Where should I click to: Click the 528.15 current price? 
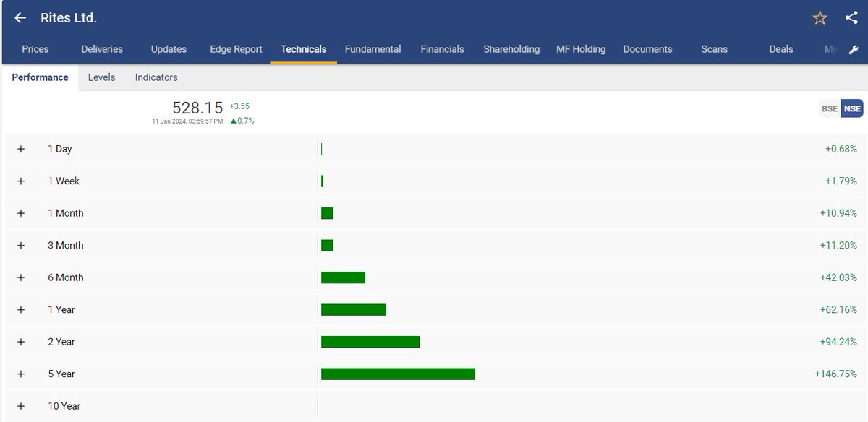pos(197,108)
